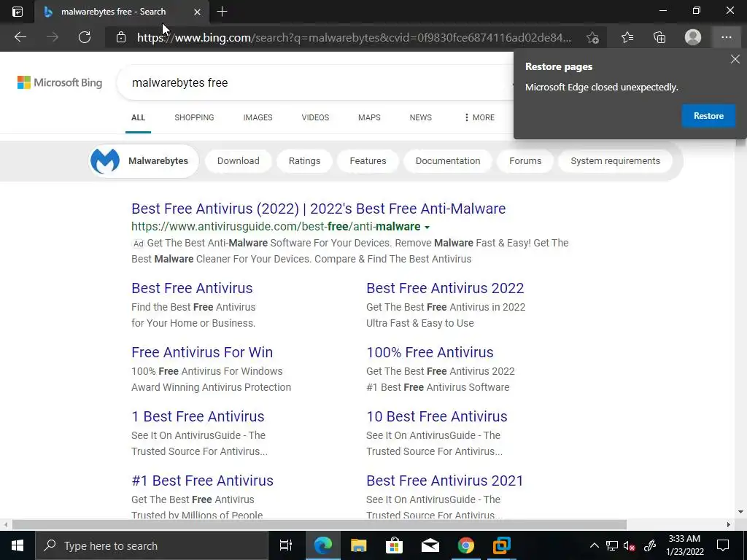Switch to the VIDEOS tab
This screenshot has height=560, width=747.
point(315,117)
